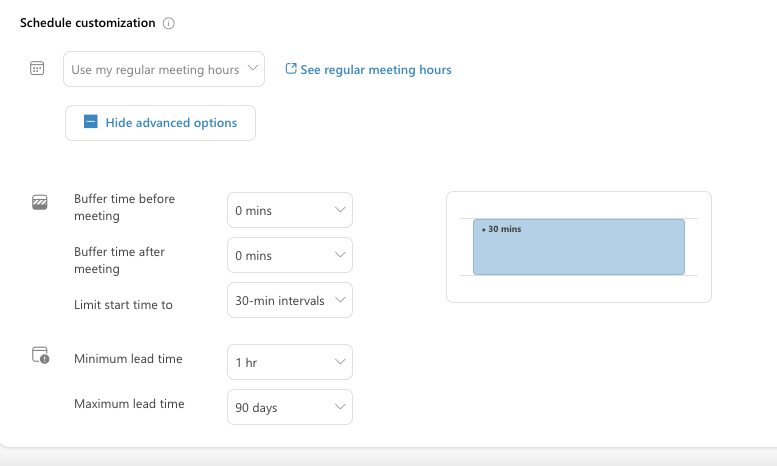This screenshot has width=777, height=466.
Task: Expand the Buffer time after meeting dropdown
Action: (x=290, y=255)
